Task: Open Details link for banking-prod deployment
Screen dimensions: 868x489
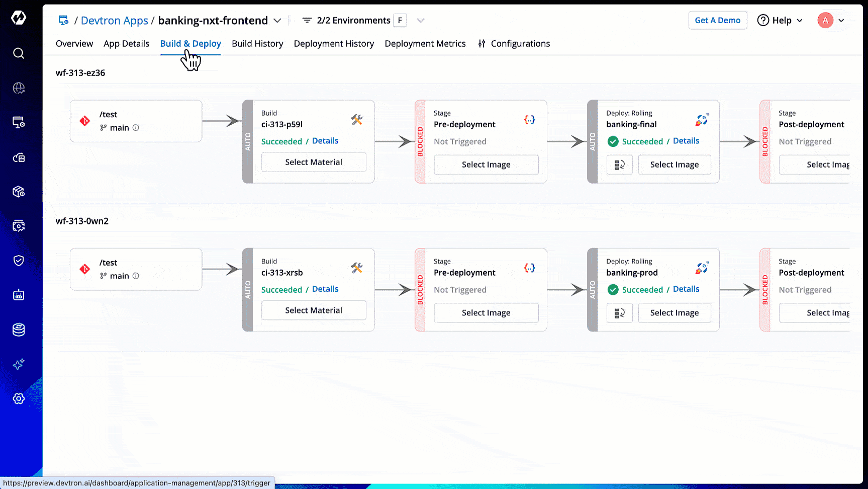Action: coord(686,289)
